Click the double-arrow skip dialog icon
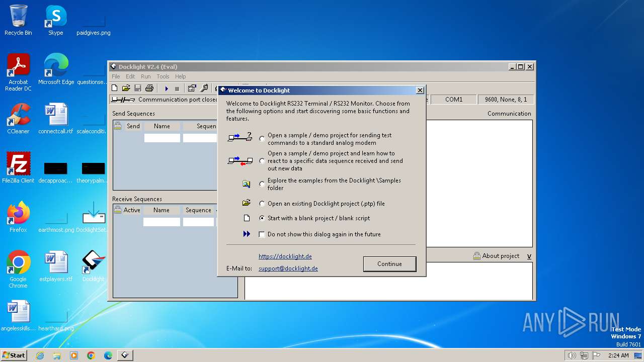The width and height of the screenshot is (644, 362). click(247, 234)
